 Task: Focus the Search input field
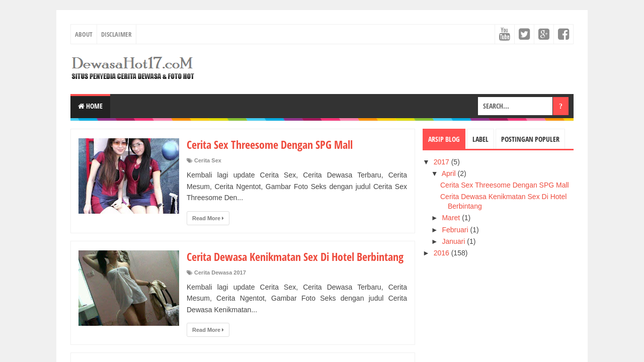coord(515,106)
